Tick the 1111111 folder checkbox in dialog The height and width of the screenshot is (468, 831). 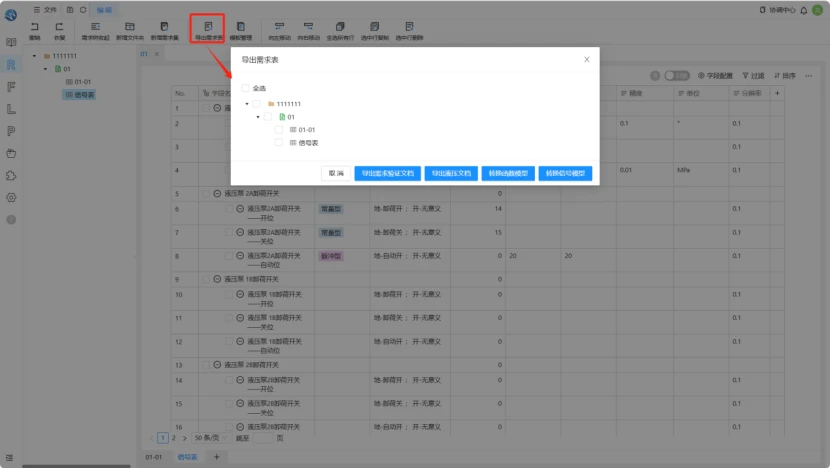pyautogui.click(x=257, y=104)
